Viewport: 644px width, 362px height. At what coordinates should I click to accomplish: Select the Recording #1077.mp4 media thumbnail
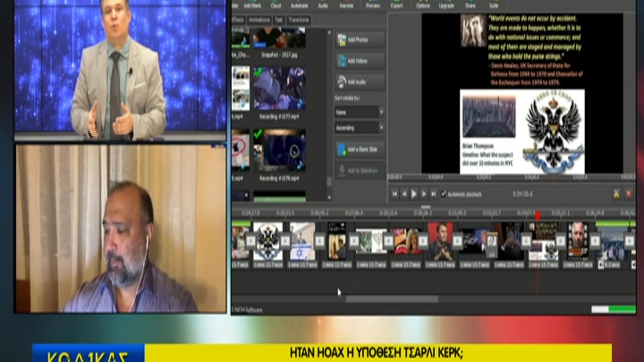tap(279, 88)
